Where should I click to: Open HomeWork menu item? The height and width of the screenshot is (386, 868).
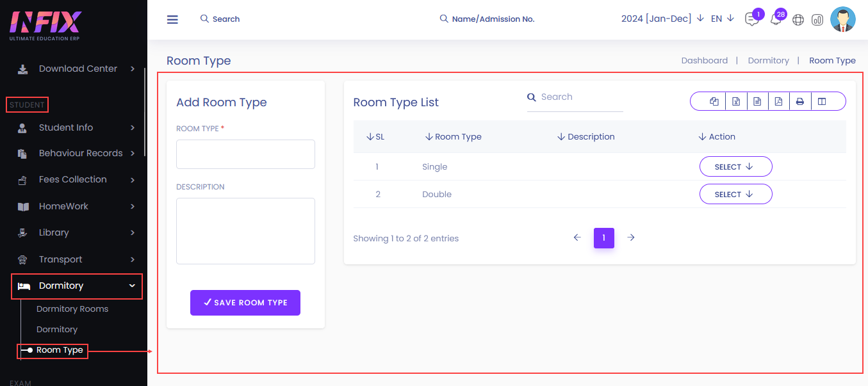pyautogui.click(x=63, y=206)
